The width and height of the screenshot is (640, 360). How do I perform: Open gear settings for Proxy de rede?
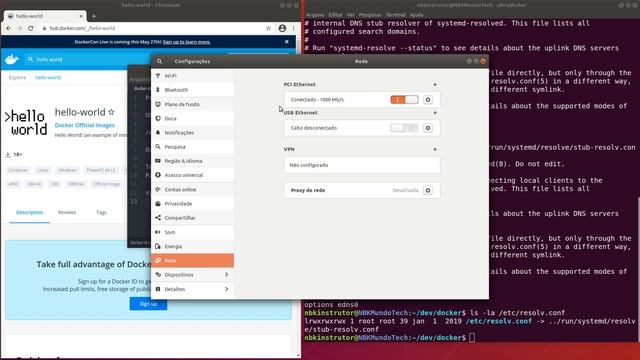point(428,190)
